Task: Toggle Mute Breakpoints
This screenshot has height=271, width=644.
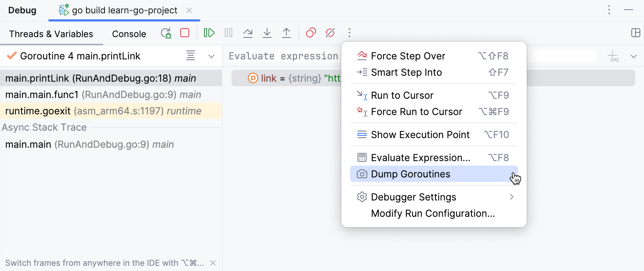Action: pos(330,33)
